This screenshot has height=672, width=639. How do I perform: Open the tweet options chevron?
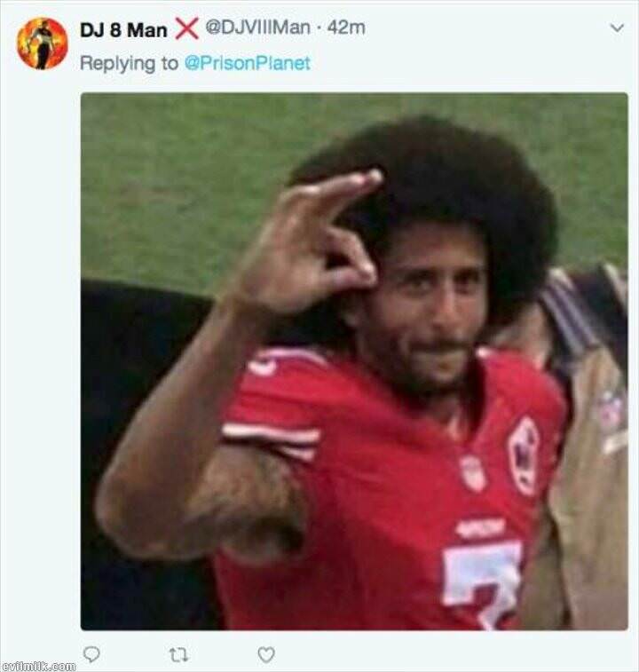coord(617,28)
